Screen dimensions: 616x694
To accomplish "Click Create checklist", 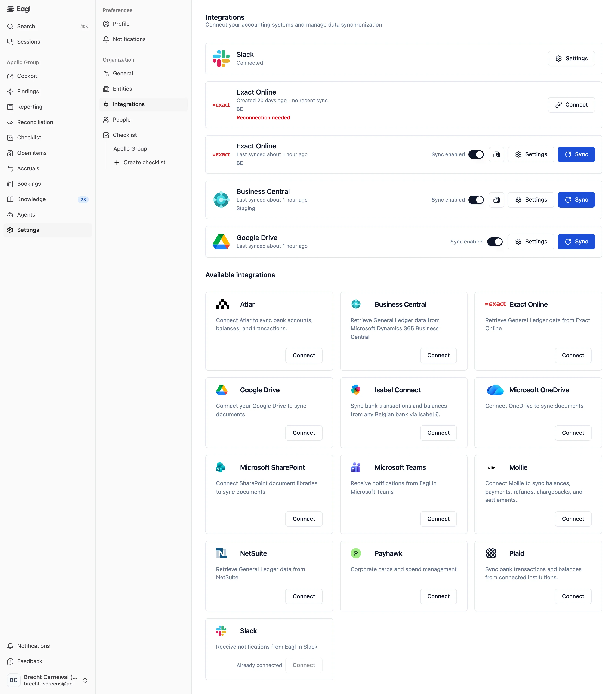I will click(x=140, y=162).
